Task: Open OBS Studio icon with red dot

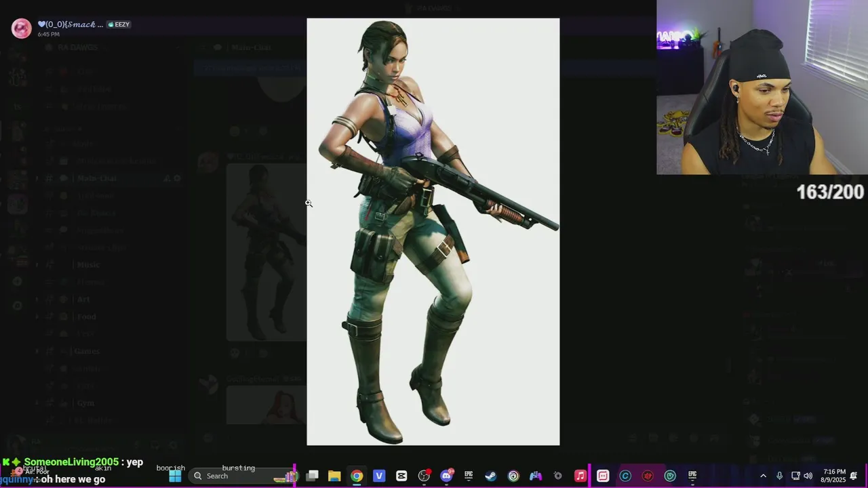Action: [424, 476]
